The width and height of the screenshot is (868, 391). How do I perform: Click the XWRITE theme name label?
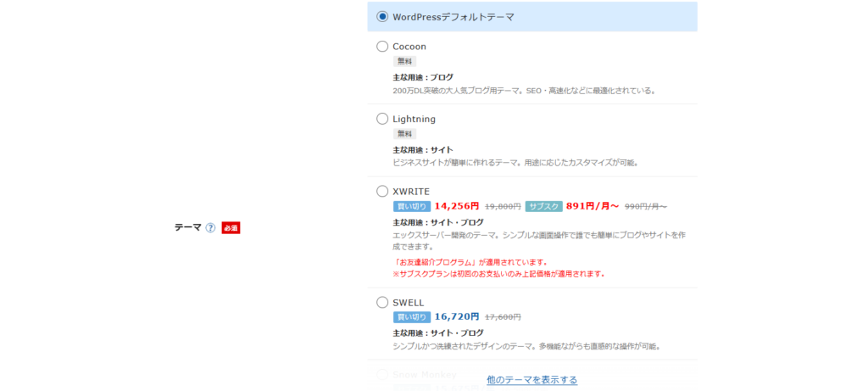(x=411, y=192)
